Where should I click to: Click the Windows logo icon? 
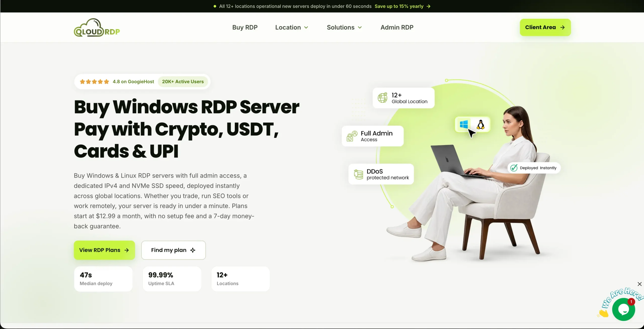click(x=464, y=124)
